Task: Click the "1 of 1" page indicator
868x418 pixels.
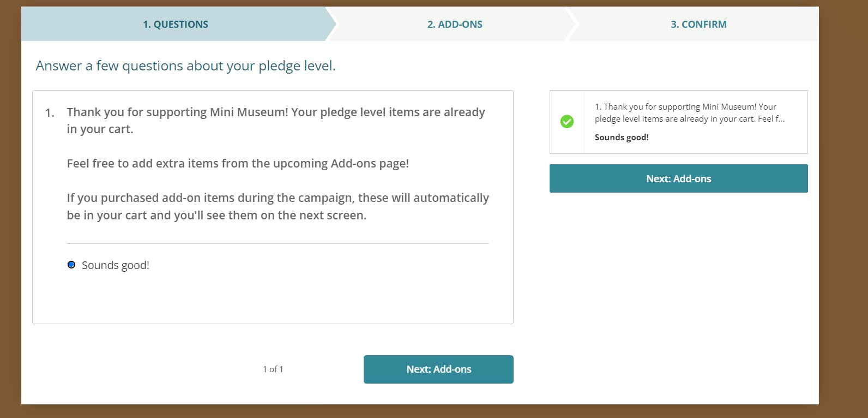Action: pos(273,369)
